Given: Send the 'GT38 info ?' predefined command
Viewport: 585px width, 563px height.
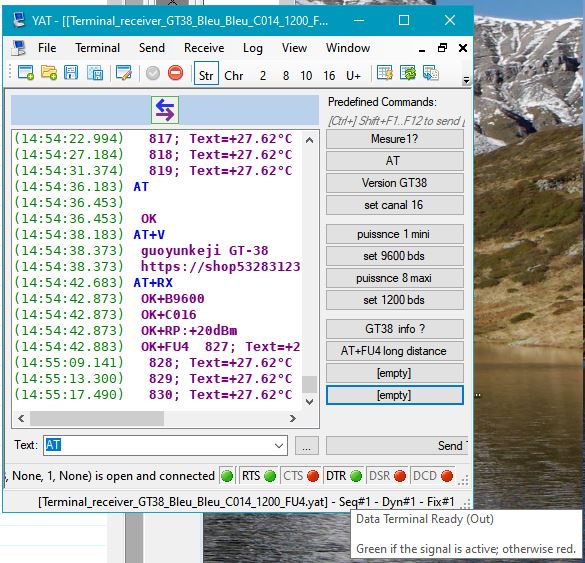Looking at the screenshot, I should click(395, 329).
